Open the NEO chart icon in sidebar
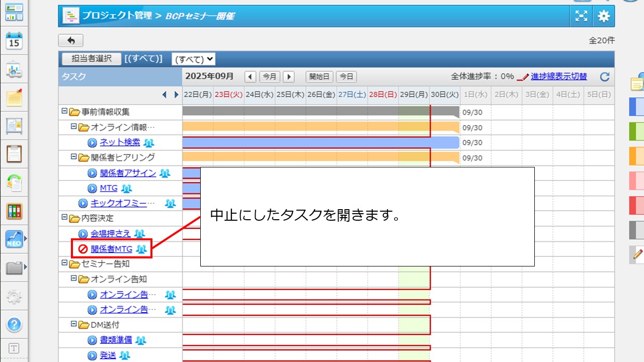 pyautogui.click(x=14, y=239)
